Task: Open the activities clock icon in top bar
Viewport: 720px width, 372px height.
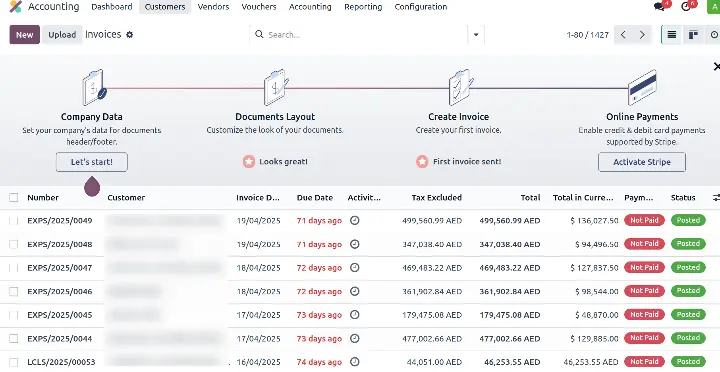Action: 686,7
